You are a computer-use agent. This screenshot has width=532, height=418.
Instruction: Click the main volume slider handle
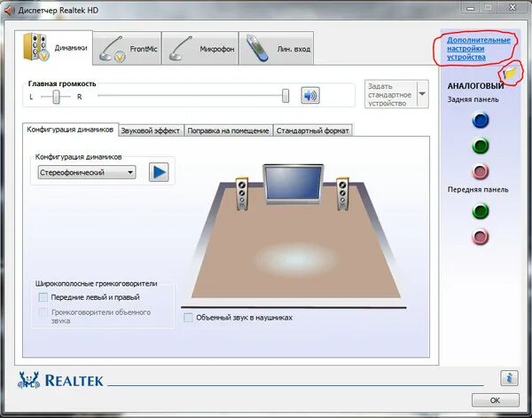point(286,96)
